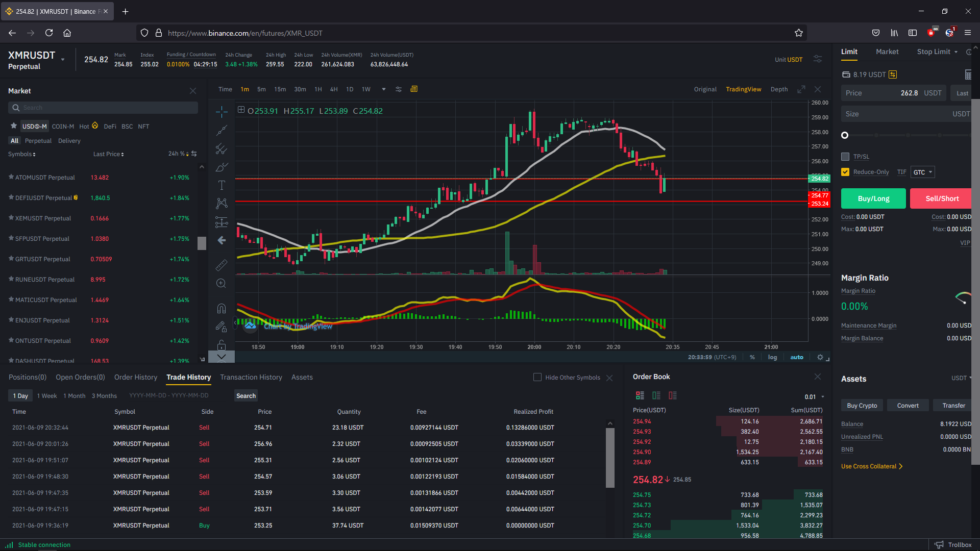The height and width of the screenshot is (551, 980).
Task: Uncheck the Reduce-Only checkbox
Action: [845, 172]
